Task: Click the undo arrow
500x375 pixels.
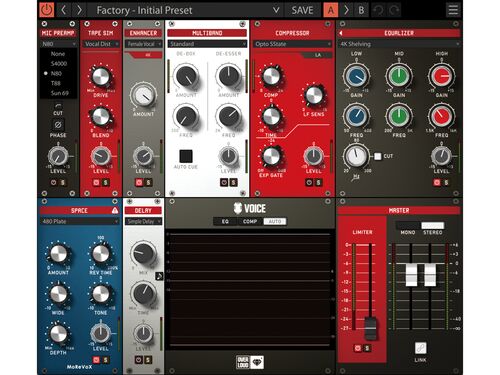Action: click(x=379, y=10)
